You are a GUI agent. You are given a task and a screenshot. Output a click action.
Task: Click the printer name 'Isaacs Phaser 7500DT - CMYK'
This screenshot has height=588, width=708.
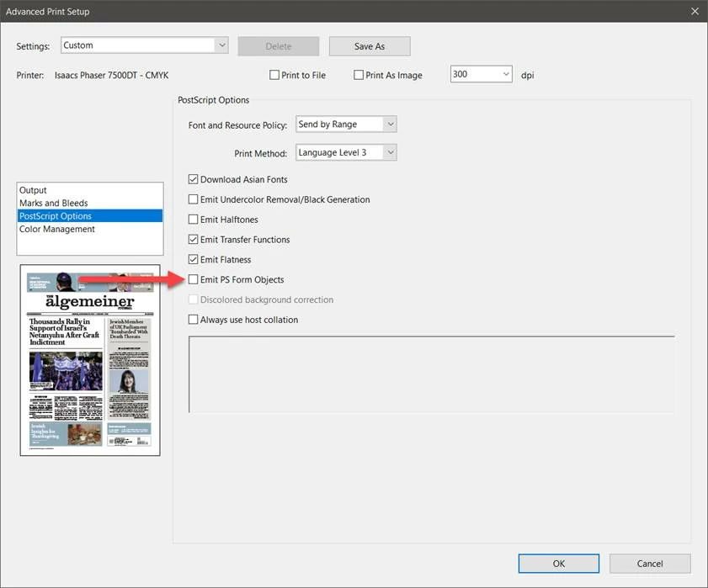click(111, 76)
